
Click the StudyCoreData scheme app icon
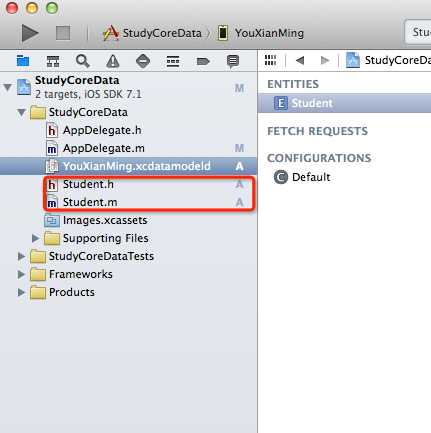click(111, 33)
